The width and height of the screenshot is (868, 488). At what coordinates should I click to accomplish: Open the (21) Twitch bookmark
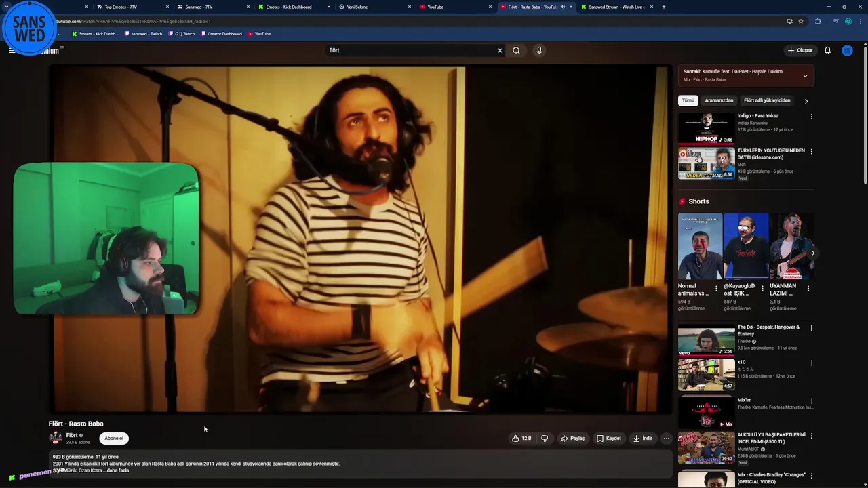[181, 34]
